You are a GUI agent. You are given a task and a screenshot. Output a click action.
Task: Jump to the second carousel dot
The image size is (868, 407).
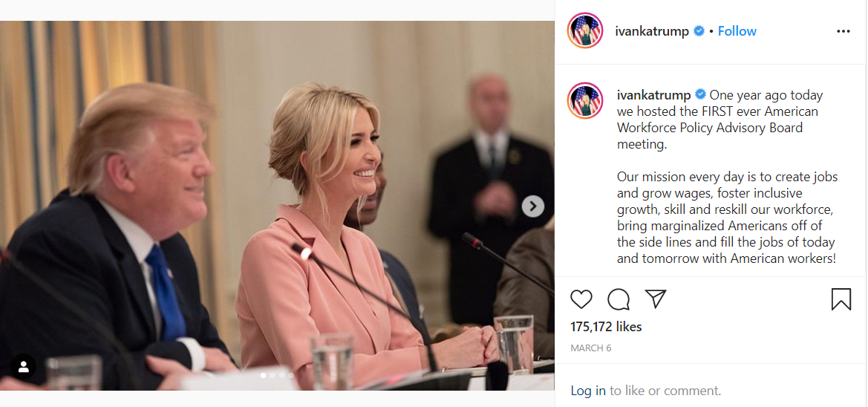(x=272, y=376)
